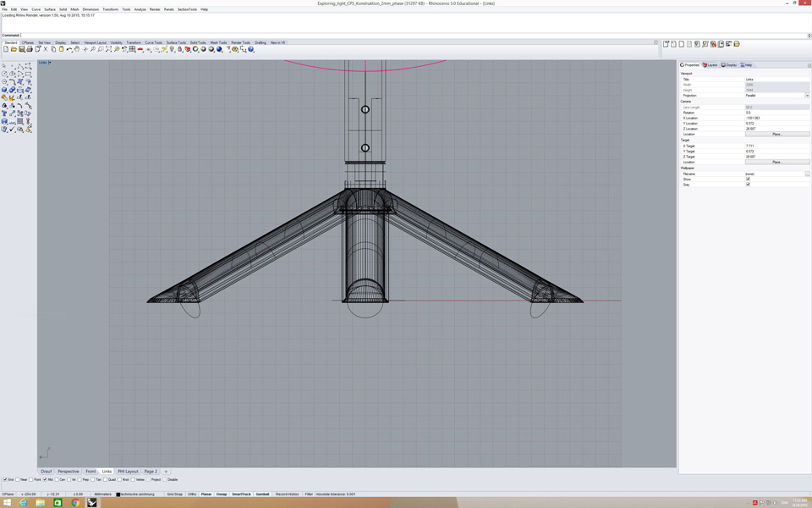The height and width of the screenshot is (508, 812).
Task: Switch to the Front viewport tab
Action: (91, 472)
